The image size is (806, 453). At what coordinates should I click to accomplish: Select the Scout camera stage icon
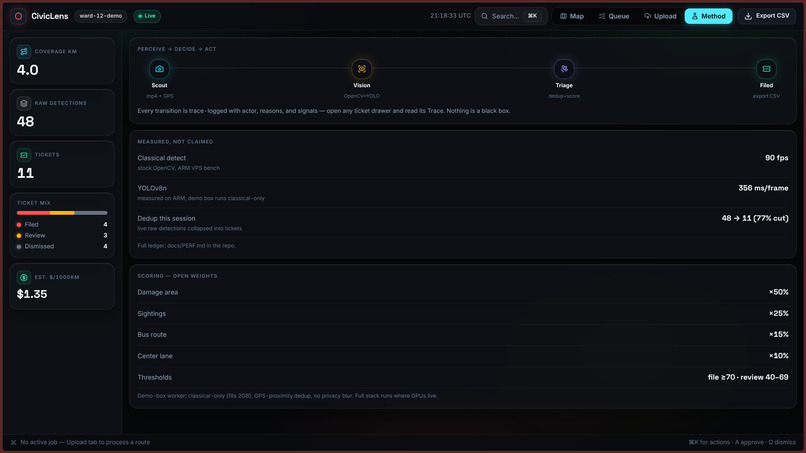coord(159,69)
